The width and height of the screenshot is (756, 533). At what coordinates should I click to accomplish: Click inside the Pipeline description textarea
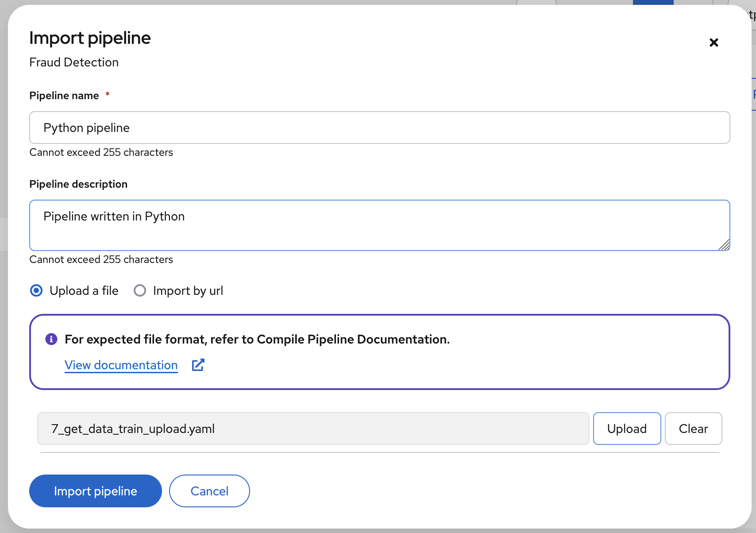(x=379, y=225)
